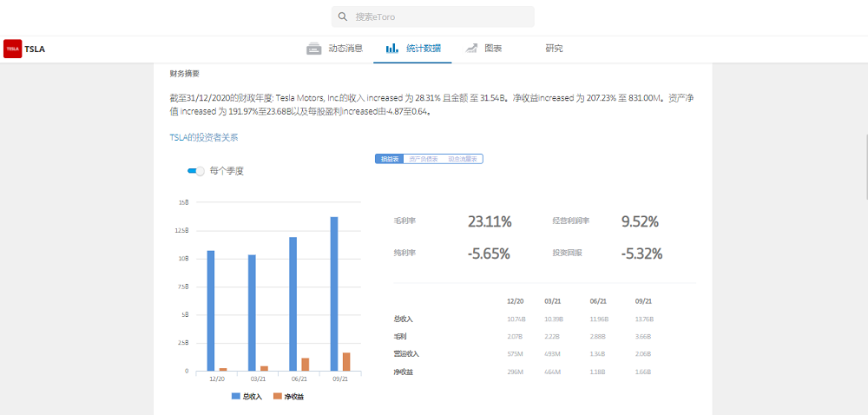
Task: Click the 财务摘要 section heading
Action: pos(184,73)
